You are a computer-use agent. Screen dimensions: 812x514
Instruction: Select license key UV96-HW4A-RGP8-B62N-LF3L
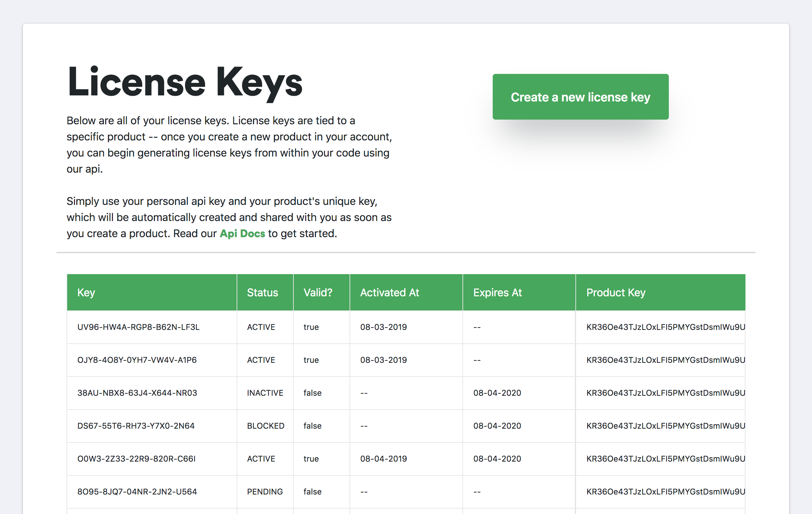138,327
